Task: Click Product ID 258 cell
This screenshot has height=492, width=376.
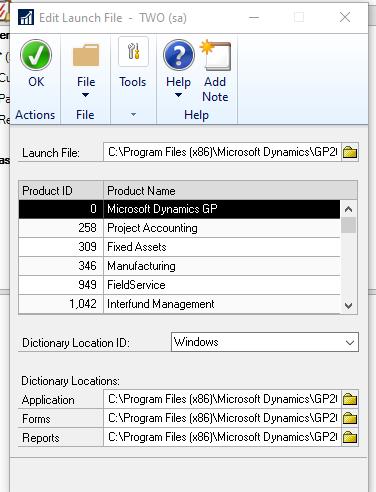Action: pos(61,228)
